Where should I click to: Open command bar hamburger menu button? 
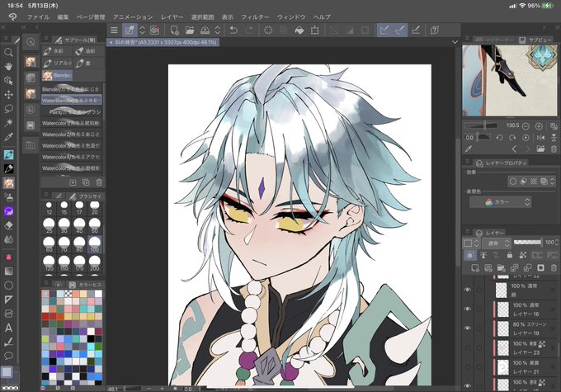[x=114, y=31]
